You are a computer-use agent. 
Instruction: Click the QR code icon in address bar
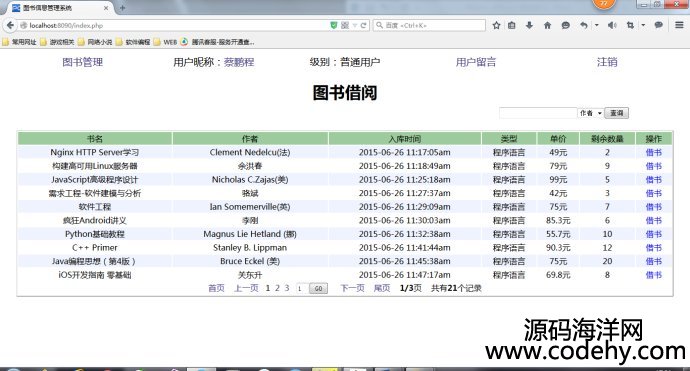click(345, 26)
